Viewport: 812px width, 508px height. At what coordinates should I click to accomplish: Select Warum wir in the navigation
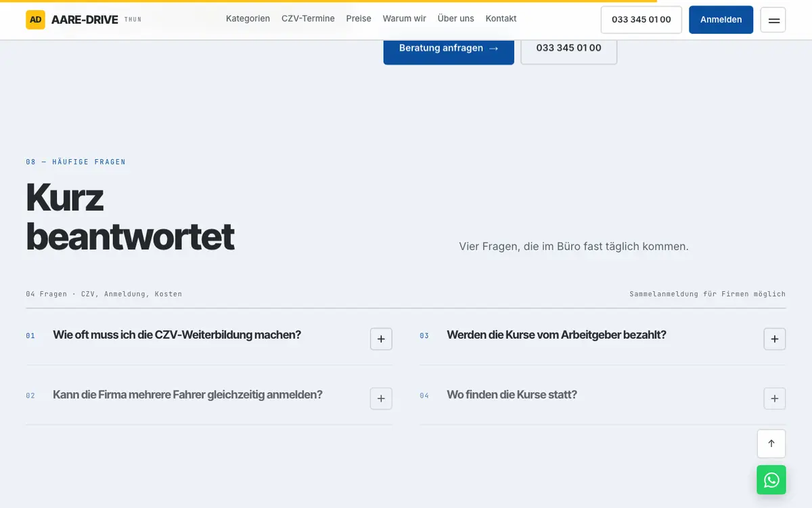405,19
